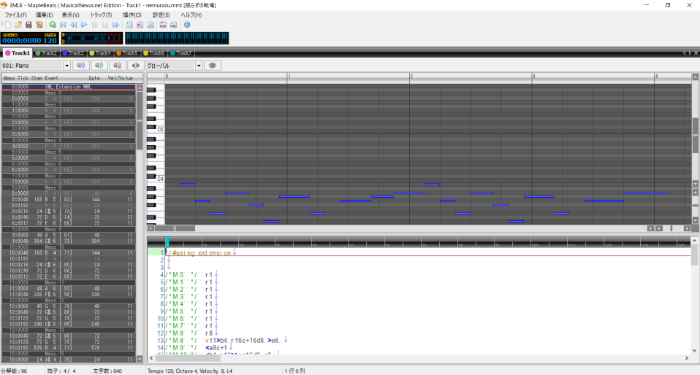Image resolution: width=700 pixels, height=375 pixels.
Task: Toggle the eye button beside the グローバル dropdown
Action: (212, 66)
